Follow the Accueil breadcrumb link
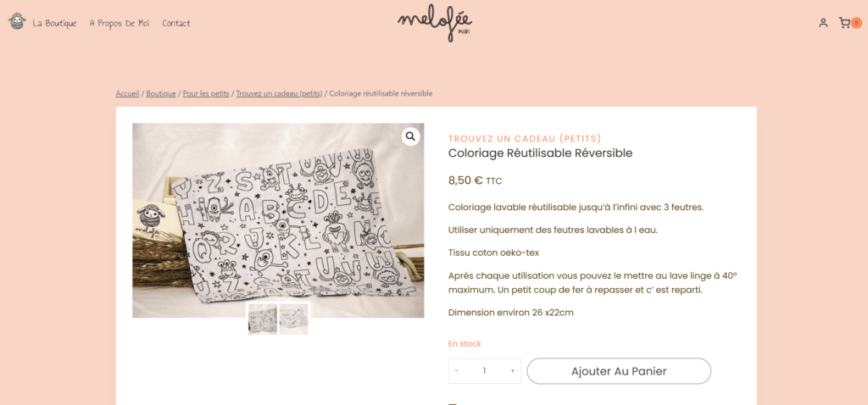 coord(127,93)
